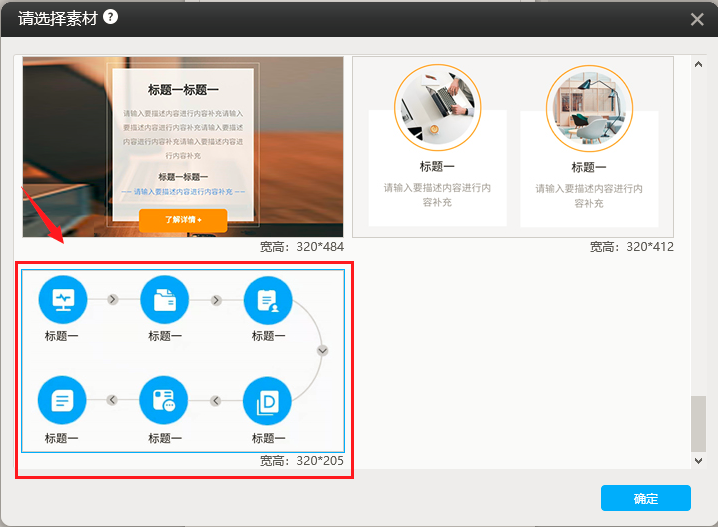Screen dimensions: 718x527
Task: Close the 请选择素材 dialog
Action: coord(697,19)
